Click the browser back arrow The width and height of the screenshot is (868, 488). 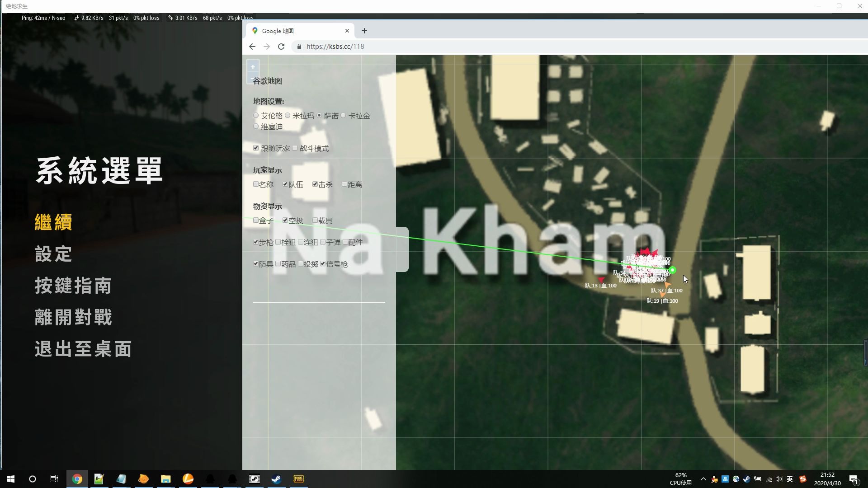252,47
